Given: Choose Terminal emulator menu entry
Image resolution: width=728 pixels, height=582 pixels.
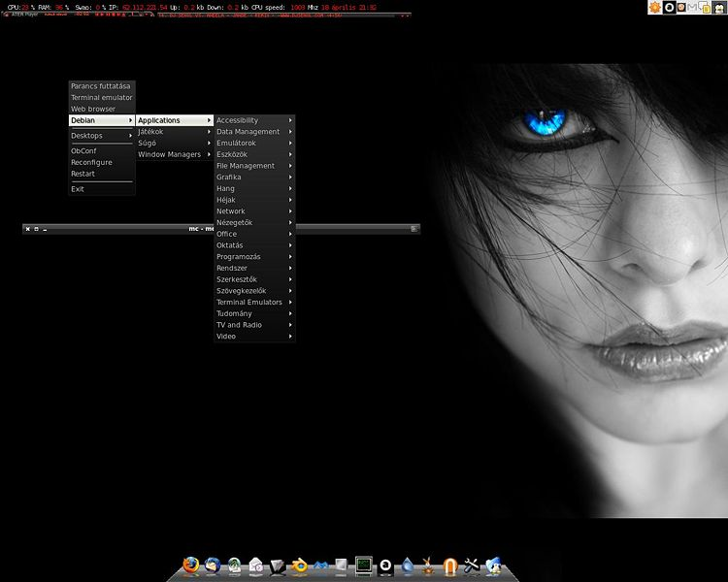Looking at the screenshot, I should point(101,97).
